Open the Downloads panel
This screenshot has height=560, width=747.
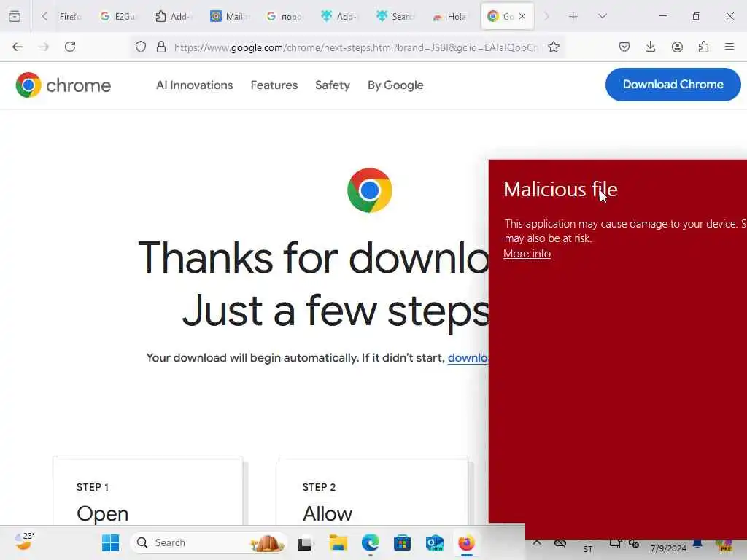tap(650, 47)
